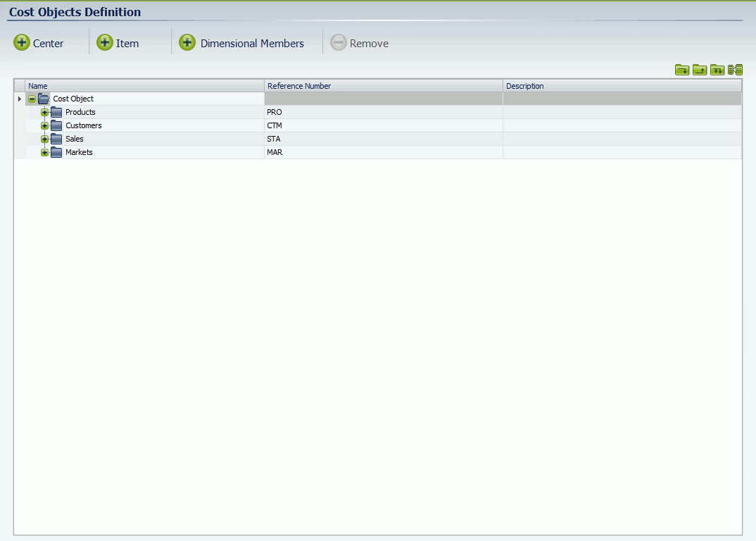Expand all folders icon
This screenshot has width=756, height=541.
click(717, 70)
